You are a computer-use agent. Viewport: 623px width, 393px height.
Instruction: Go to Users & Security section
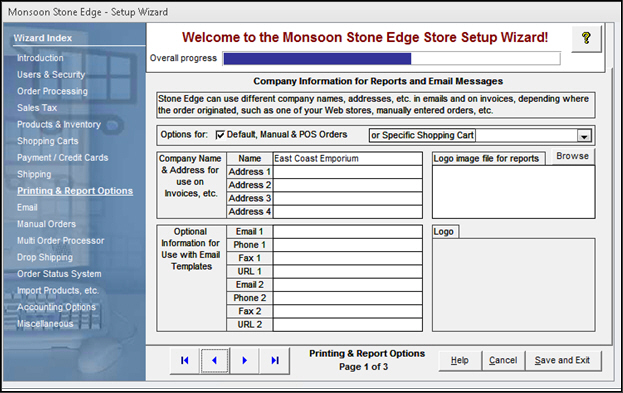(51, 75)
